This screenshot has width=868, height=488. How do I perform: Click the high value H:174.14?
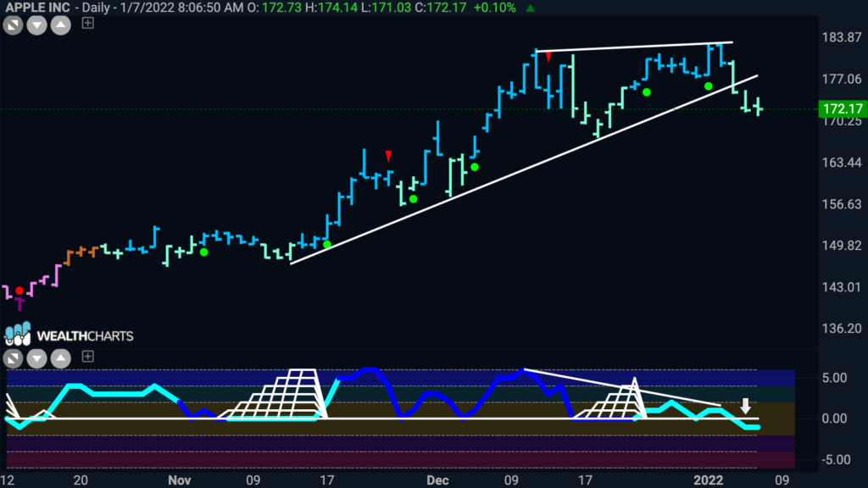click(x=331, y=8)
